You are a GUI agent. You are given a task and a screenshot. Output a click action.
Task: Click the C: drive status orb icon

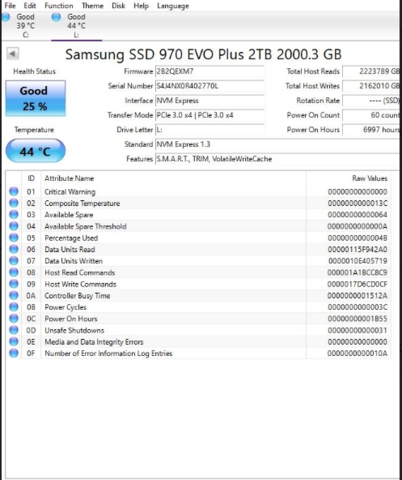(6, 17)
